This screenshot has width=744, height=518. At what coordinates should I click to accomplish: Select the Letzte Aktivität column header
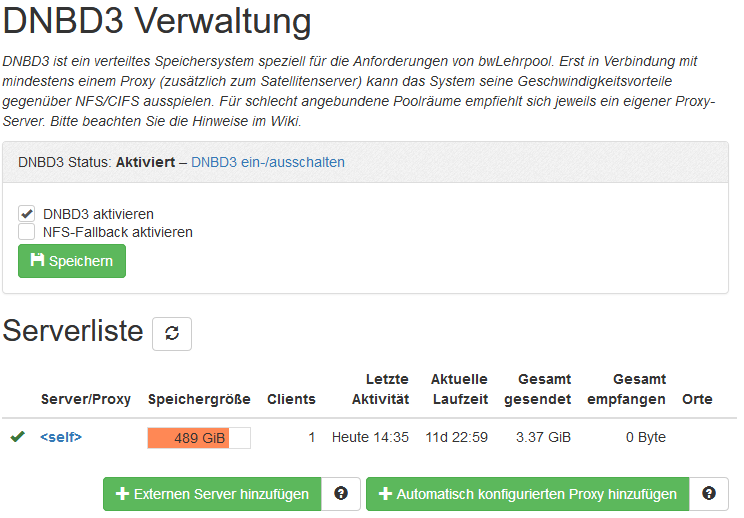pos(380,389)
